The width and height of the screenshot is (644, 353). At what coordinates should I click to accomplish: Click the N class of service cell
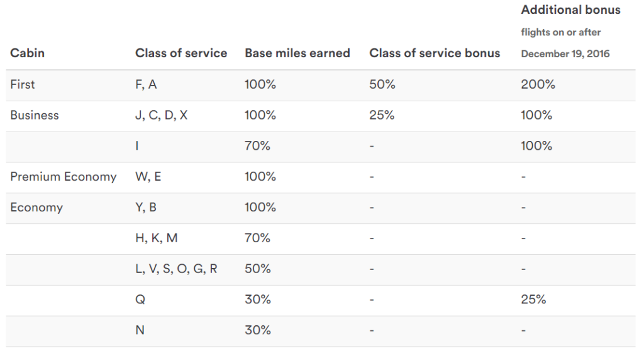point(140,330)
